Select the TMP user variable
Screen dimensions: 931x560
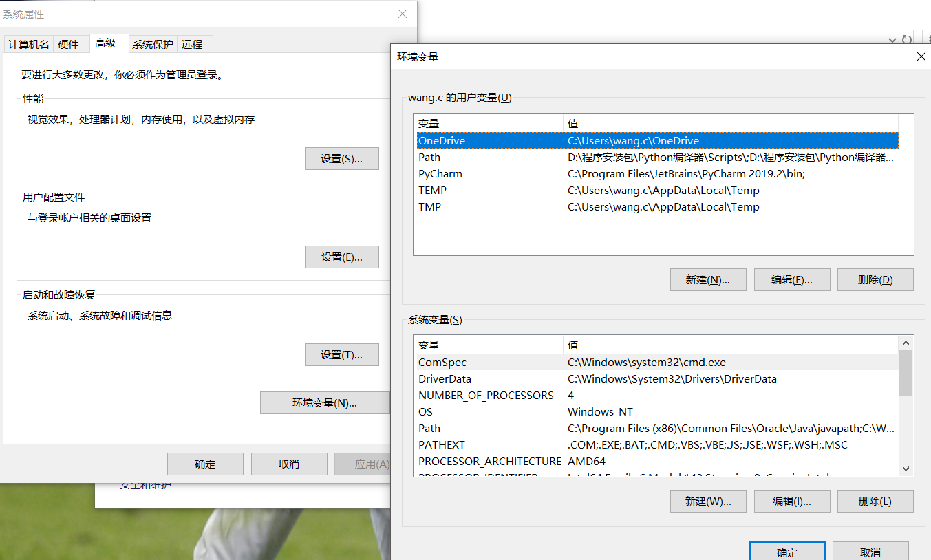[657, 206]
